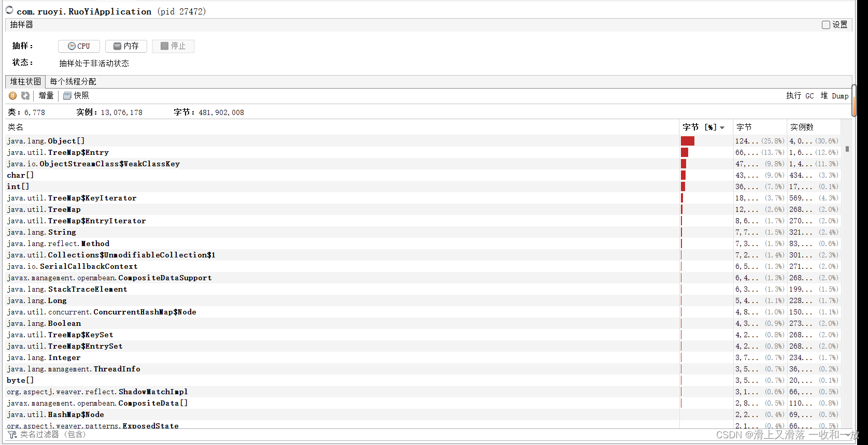
Task: Select ObjectStreamClass$WeakClassKey row
Action: (x=423, y=164)
